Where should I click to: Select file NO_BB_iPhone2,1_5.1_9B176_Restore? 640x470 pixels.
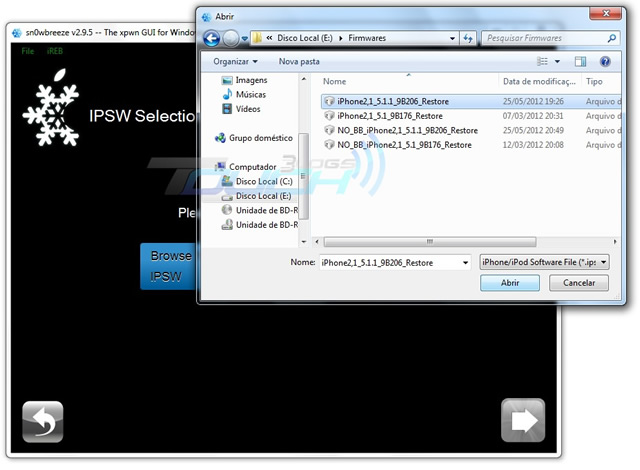pyautogui.click(x=471, y=145)
